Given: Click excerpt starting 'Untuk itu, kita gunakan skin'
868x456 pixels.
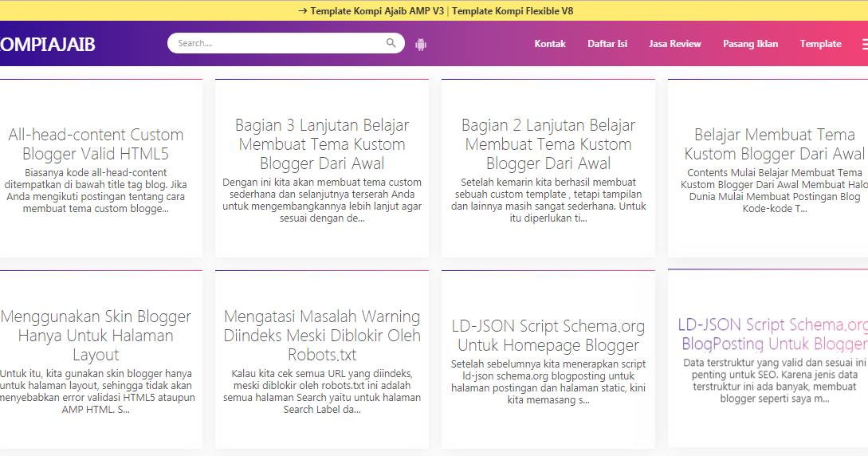Looking at the screenshot, I should 96,391.
